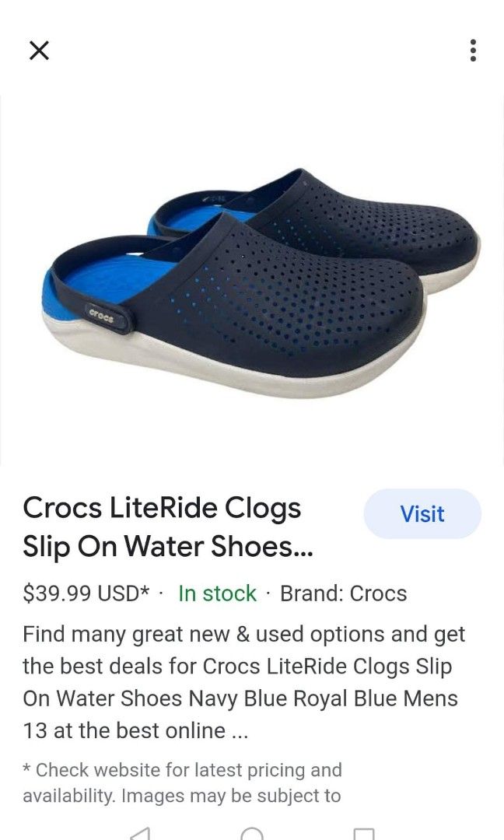Tap the Android home circle button
Viewport: 504px width, 840px height.
(252, 834)
